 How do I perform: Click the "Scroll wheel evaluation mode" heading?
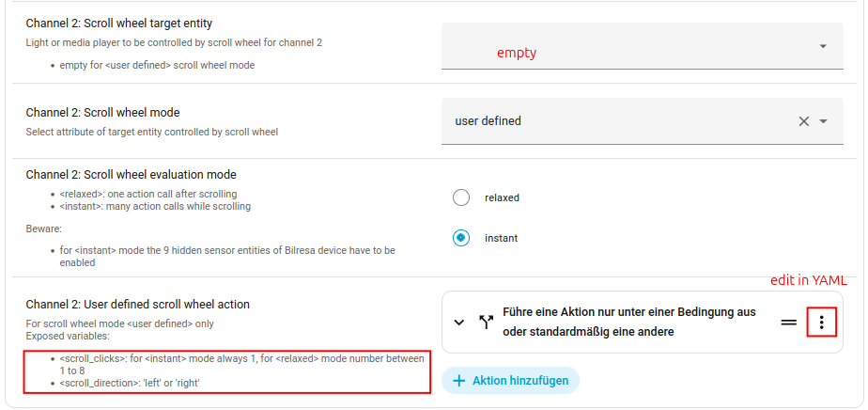tap(131, 174)
